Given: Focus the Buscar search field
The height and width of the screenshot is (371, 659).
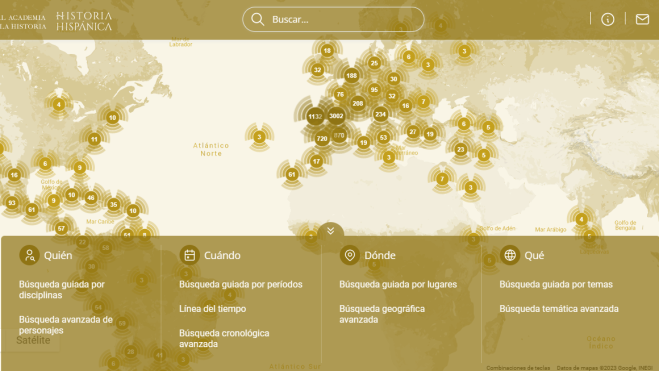Looking at the screenshot, I should click(333, 19).
